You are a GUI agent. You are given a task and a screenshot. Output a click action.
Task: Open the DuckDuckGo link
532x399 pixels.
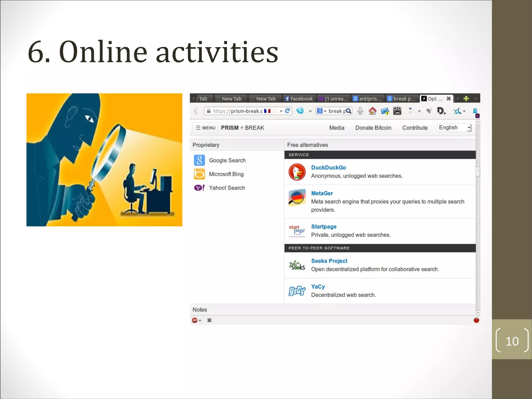[x=328, y=168]
